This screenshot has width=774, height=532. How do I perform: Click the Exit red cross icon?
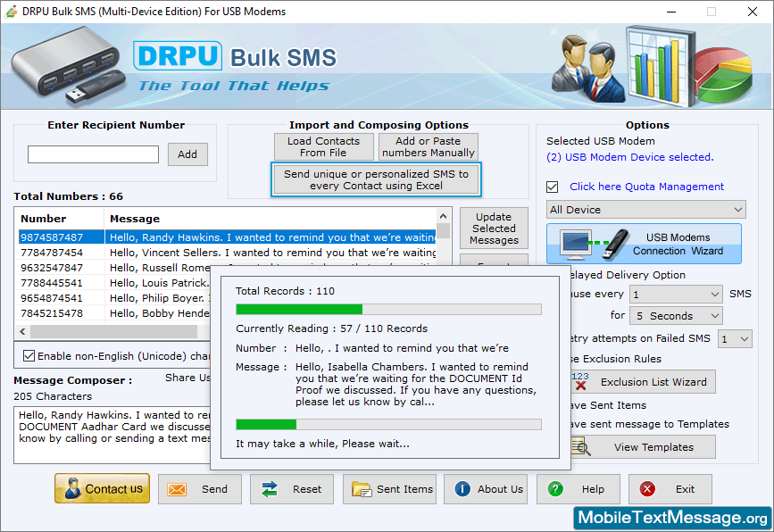pos(647,489)
